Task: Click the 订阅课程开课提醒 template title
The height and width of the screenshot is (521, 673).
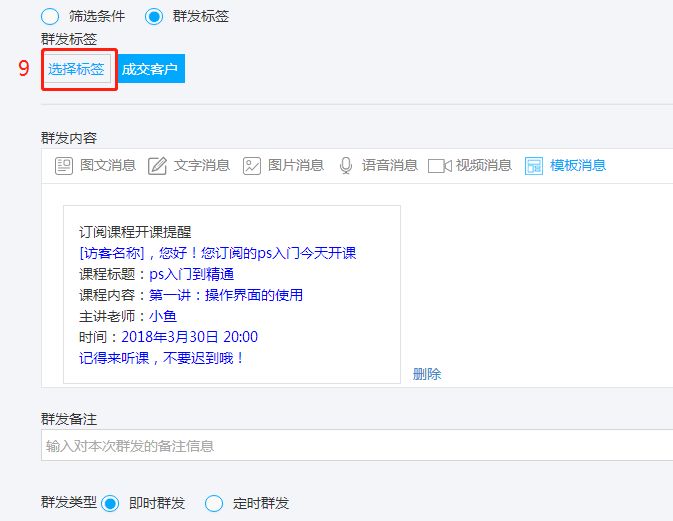Action: 135,232
